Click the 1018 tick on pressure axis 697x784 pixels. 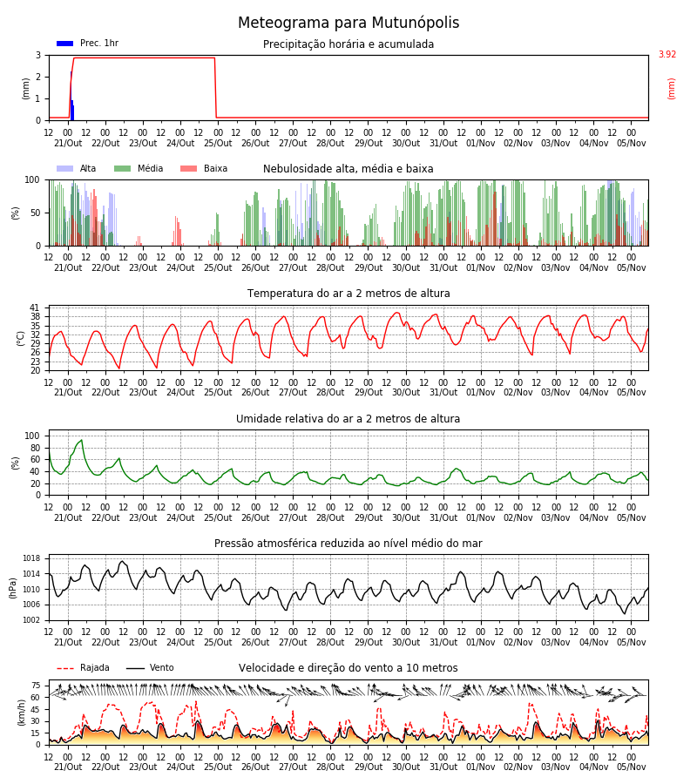point(31,558)
